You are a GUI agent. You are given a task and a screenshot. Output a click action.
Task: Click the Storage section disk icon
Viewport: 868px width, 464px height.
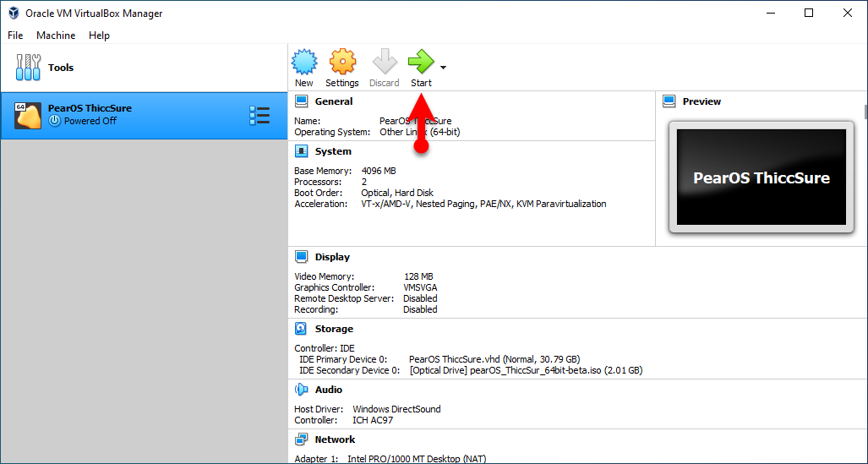pyautogui.click(x=301, y=329)
